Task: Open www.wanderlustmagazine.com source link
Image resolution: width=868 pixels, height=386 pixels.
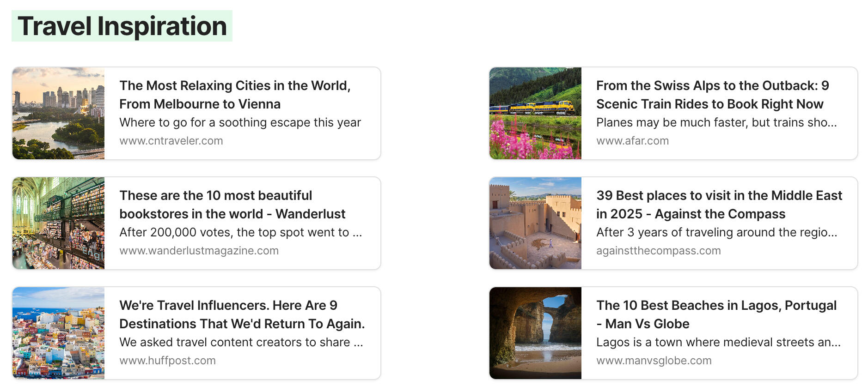Action: click(x=199, y=251)
